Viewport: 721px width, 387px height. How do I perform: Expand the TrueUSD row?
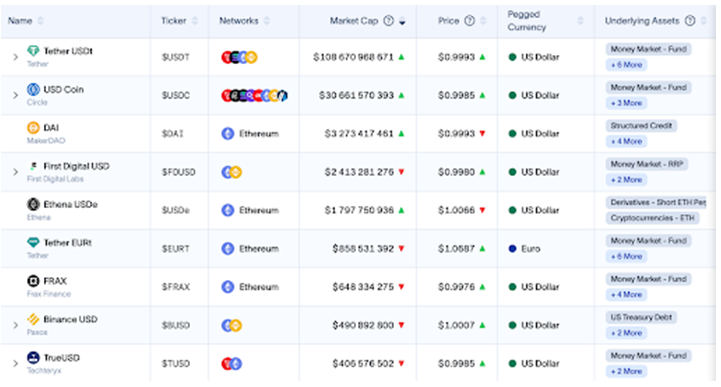(16, 364)
